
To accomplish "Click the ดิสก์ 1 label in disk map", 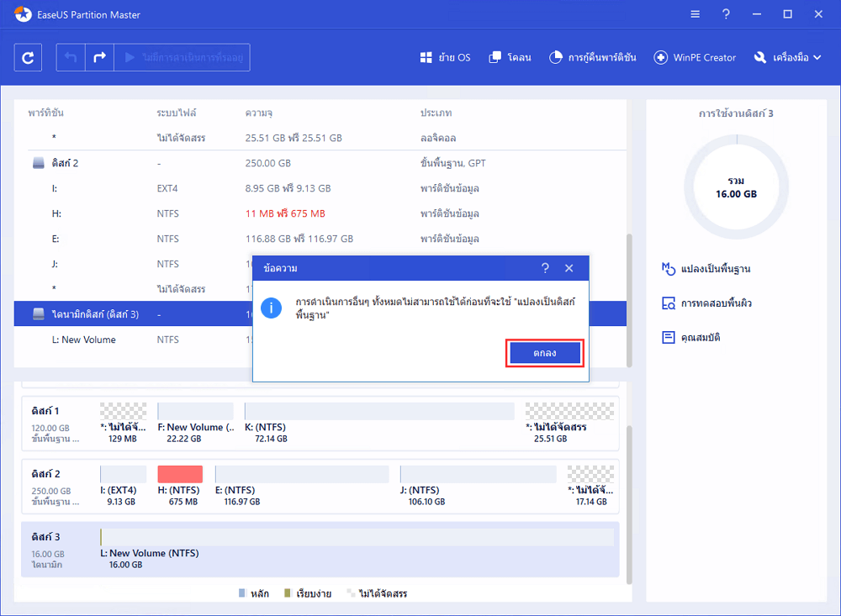I will (45, 411).
